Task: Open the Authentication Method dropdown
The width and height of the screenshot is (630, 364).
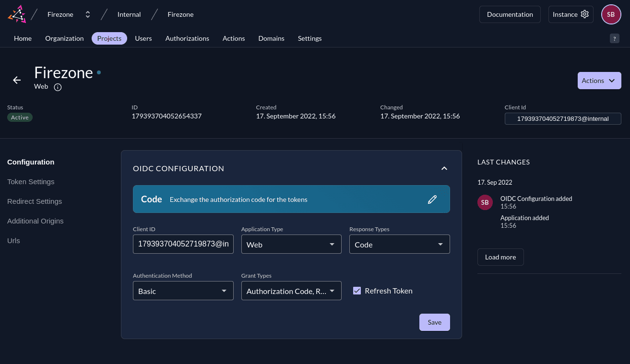Action: [183, 291]
